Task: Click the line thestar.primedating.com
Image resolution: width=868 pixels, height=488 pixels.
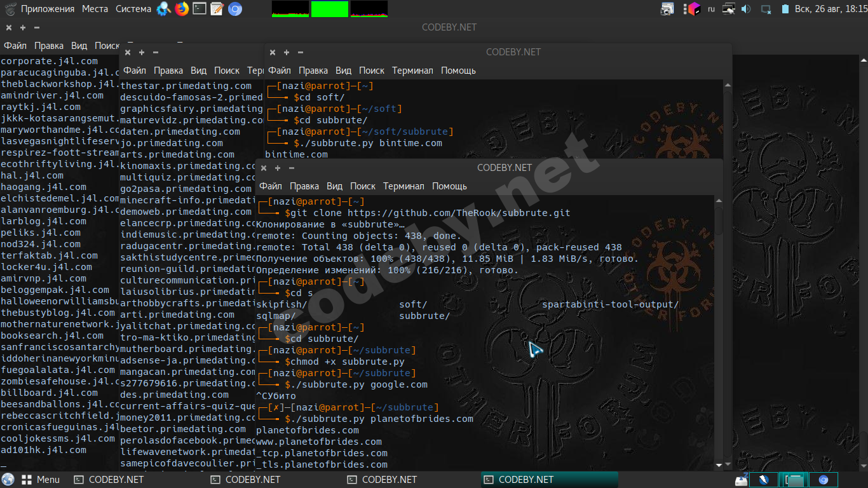Action: point(186,86)
